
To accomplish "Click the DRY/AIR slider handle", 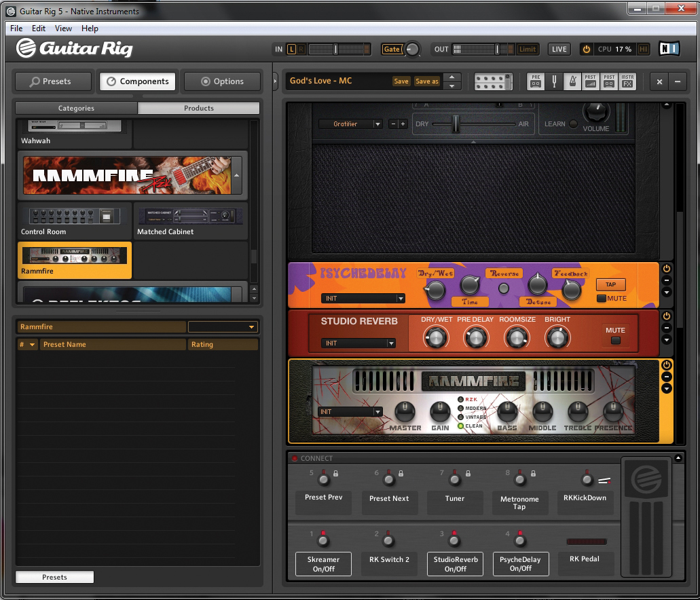I will [x=456, y=124].
